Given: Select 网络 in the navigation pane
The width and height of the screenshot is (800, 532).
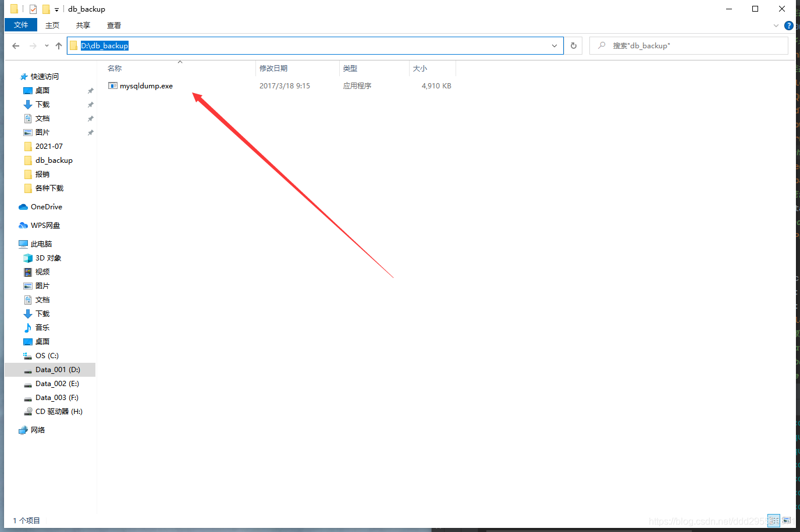Looking at the screenshot, I should 38,430.
